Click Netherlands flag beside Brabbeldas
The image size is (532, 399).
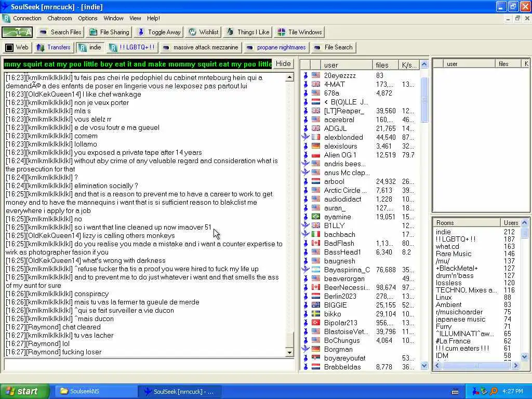tap(316, 367)
